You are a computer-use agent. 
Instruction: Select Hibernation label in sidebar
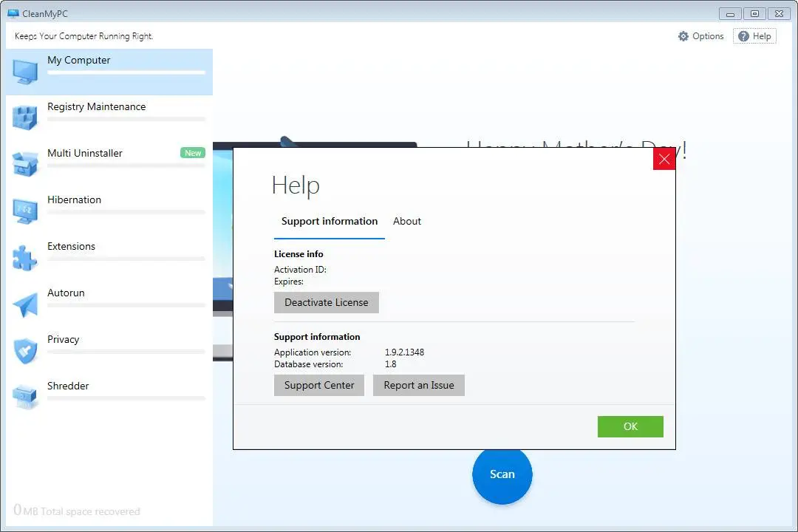click(x=75, y=200)
